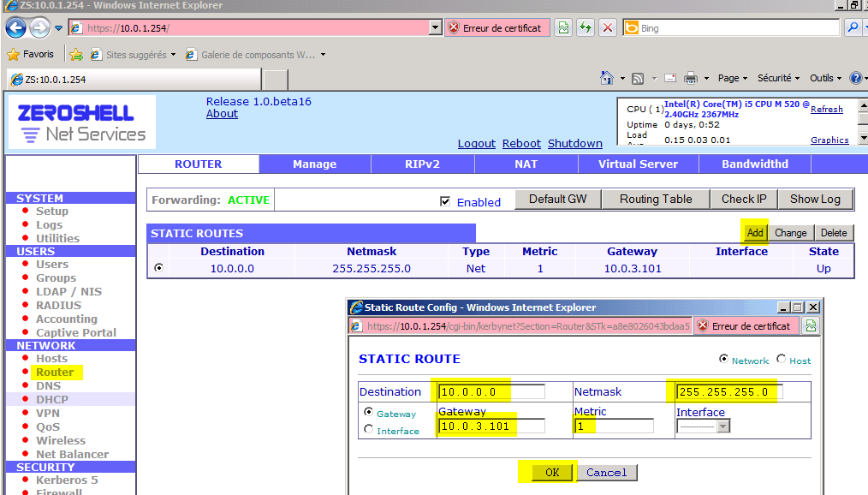The width and height of the screenshot is (868, 495).
Task: Select the 10.0.0.0 static route radio button
Action: point(159,268)
